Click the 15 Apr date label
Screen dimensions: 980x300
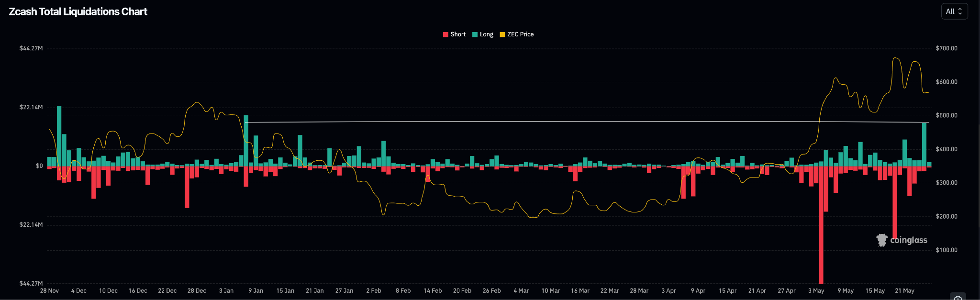coord(727,291)
